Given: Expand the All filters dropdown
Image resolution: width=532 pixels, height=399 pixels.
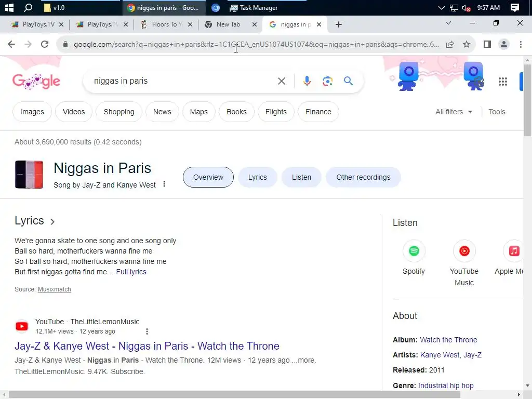Looking at the screenshot, I should pos(454,112).
